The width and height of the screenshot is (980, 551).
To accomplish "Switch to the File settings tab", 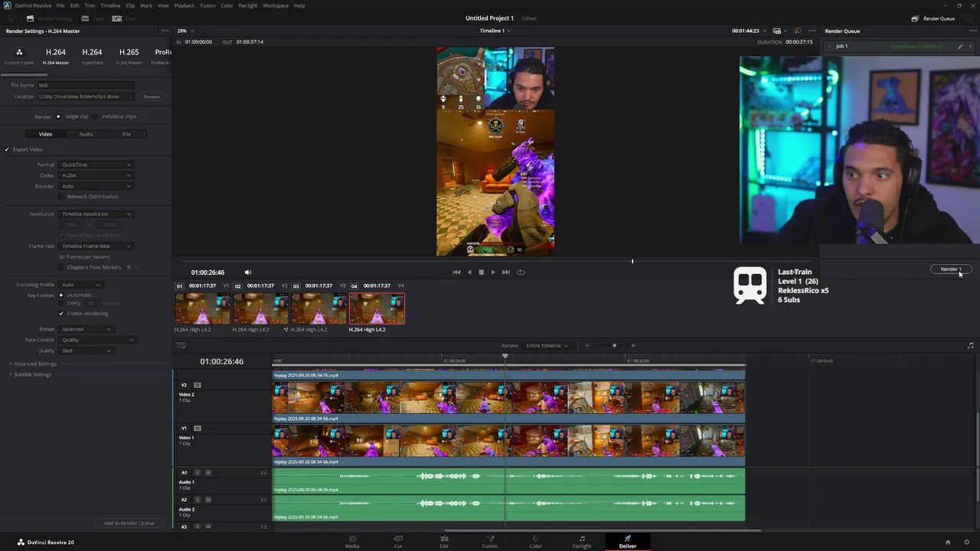I will click(x=126, y=134).
